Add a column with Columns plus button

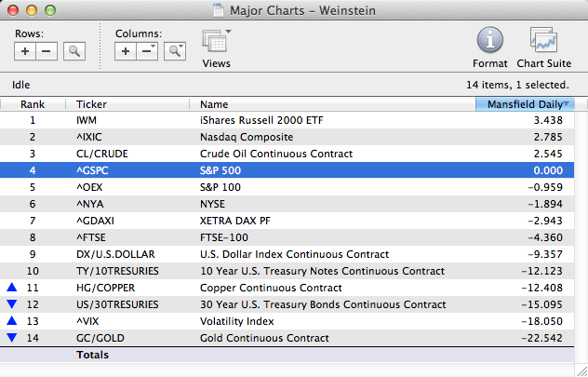coord(127,51)
